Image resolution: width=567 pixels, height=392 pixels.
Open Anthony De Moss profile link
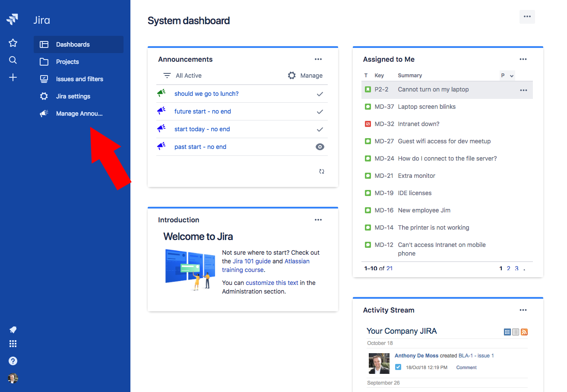pyautogui.click(x=416, y=356)
